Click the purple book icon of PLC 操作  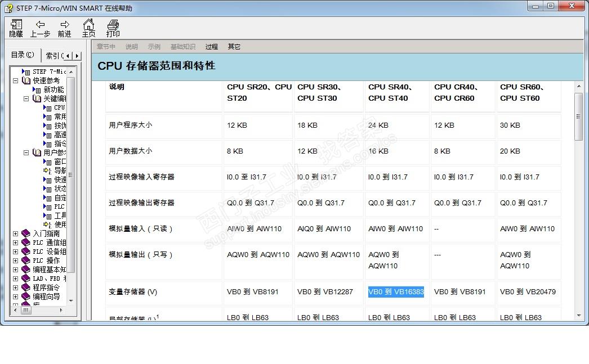pyautogui.click(x=26, y=260)
